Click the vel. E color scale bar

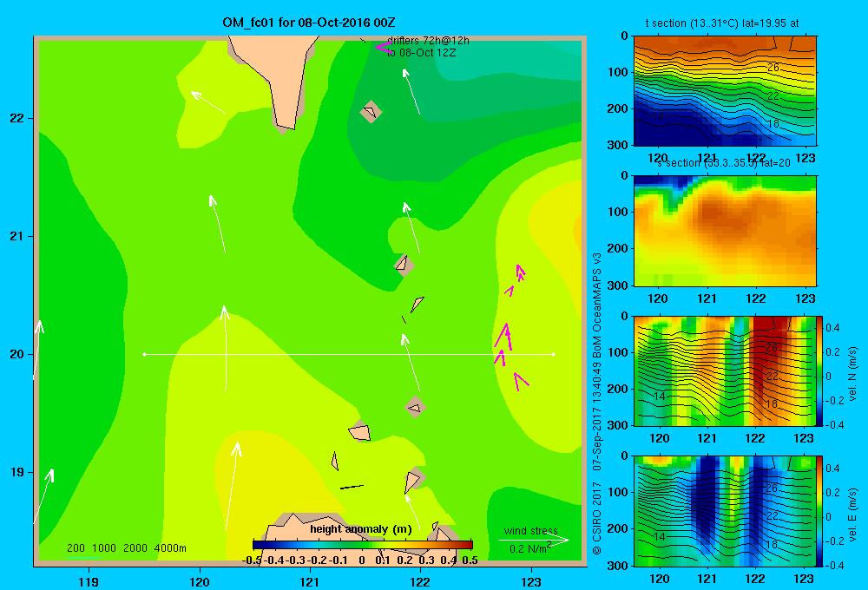[x=820, y=511]
